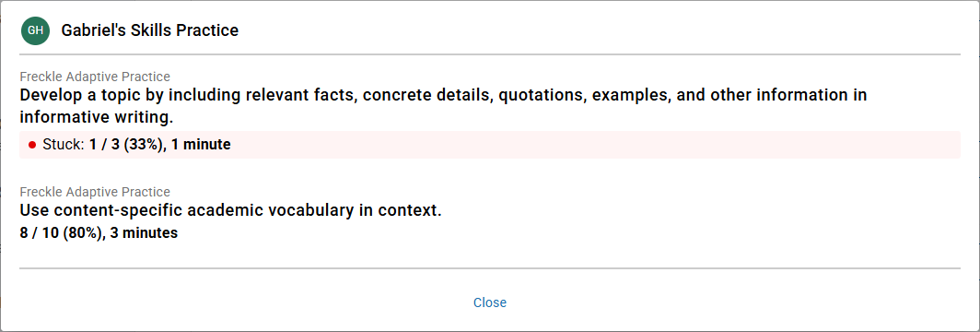Click the second Freckle Adaptive Practice label
Viewport: 980px width, 332px height.
pos(95,192)
